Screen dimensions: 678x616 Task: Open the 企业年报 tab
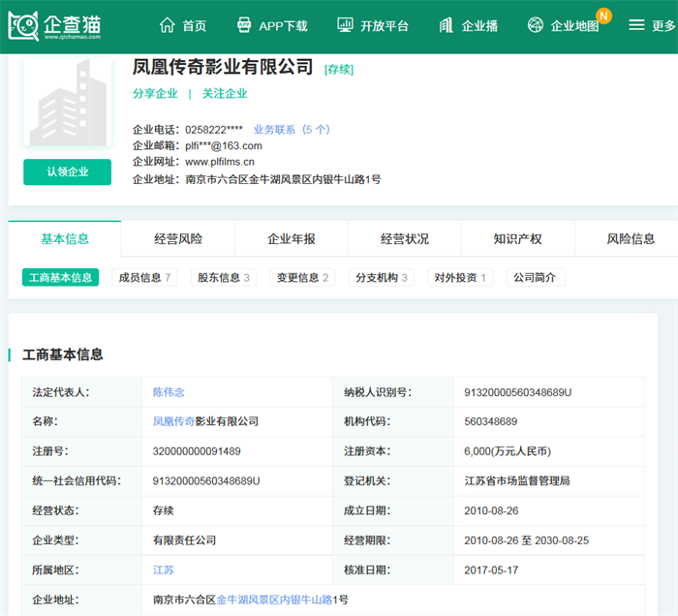click(292, 239)
